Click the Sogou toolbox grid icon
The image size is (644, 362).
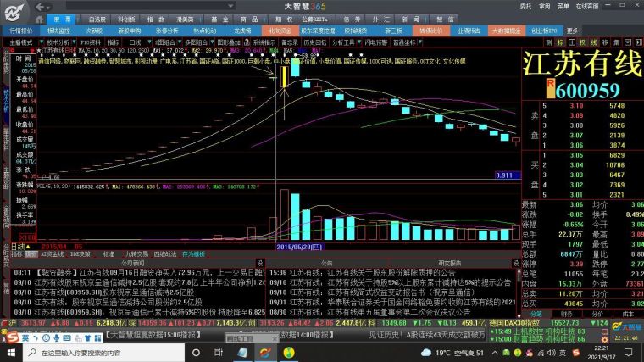coord(97,337)
